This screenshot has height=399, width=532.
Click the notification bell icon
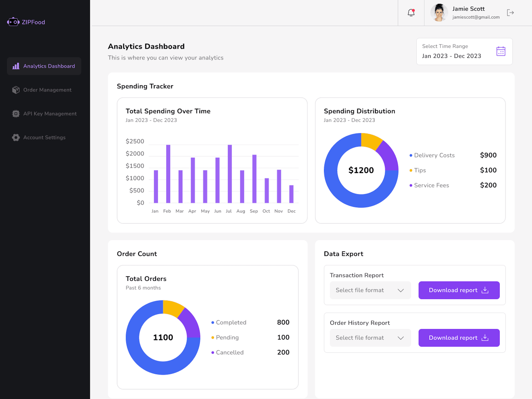pyautogui.click(x=411, y=12)
